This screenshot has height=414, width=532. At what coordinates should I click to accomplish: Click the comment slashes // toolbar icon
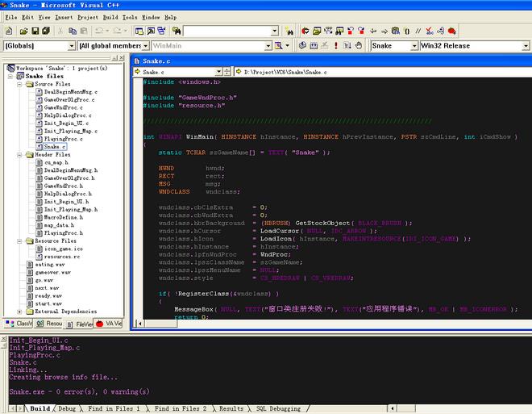(x=418, y=31)
